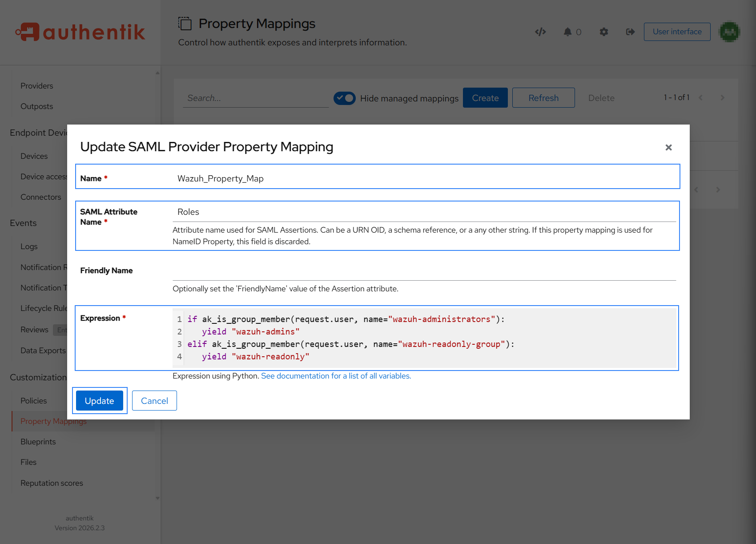Open Outposts in the sidebar
Viewport: 756px width, 544px height.
[x=36, y=106]
